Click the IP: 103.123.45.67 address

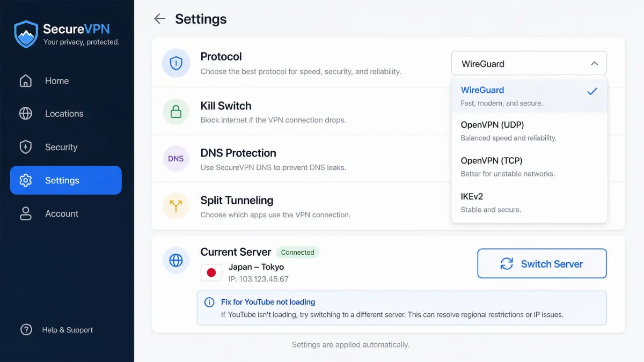(259, 279)
